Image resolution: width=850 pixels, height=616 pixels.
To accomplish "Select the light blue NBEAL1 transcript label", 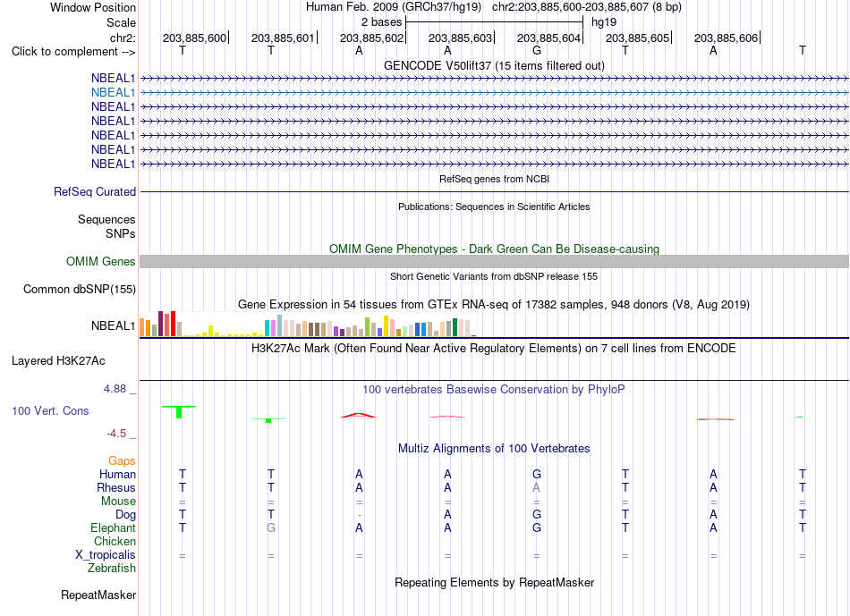I will [x=113, y=93].
